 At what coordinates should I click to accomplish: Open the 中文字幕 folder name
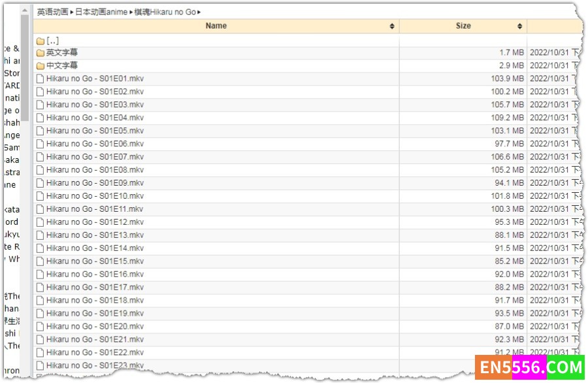[62, 66]
